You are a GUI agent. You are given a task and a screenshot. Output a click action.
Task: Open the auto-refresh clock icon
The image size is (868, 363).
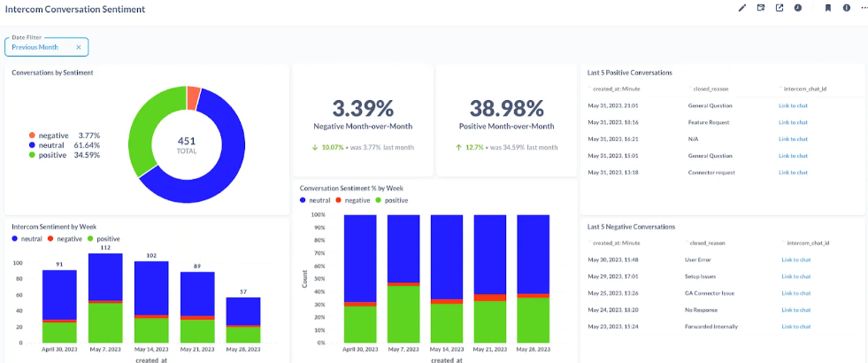pos(798,8)
